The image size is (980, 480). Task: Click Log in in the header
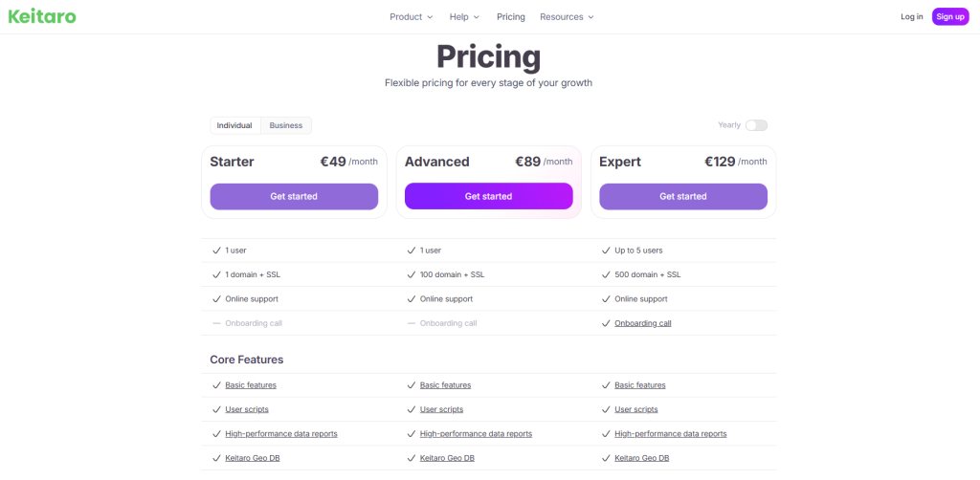coord(911,17)
